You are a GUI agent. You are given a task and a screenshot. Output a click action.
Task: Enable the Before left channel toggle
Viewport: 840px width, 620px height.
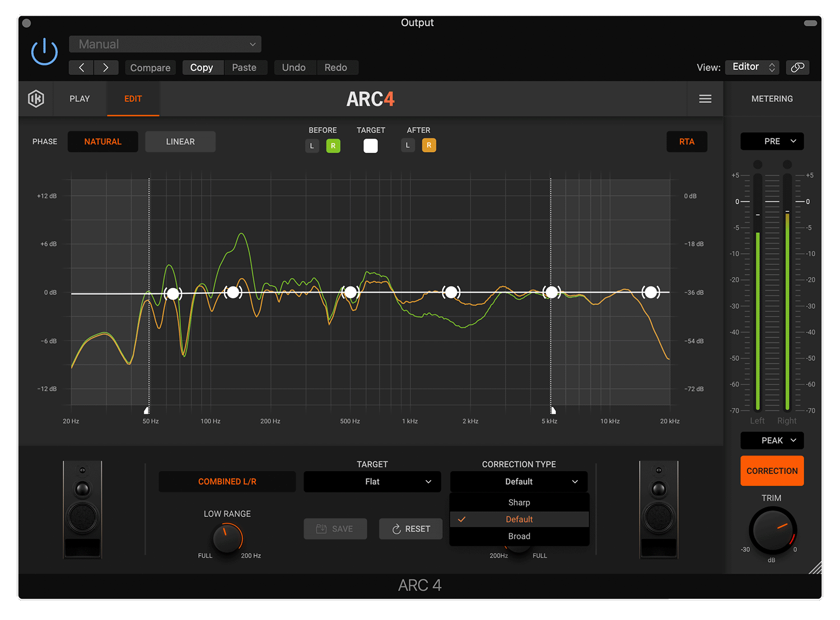tap(312, 145)
